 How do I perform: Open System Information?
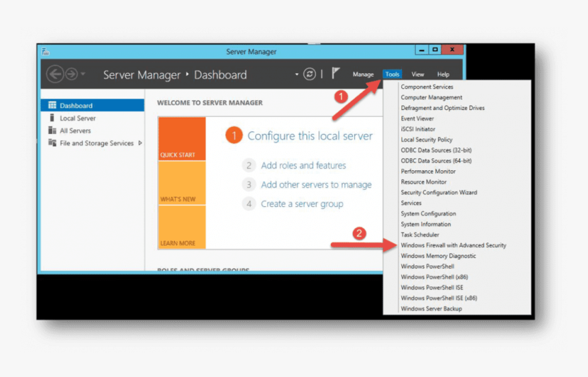[426, 224]
